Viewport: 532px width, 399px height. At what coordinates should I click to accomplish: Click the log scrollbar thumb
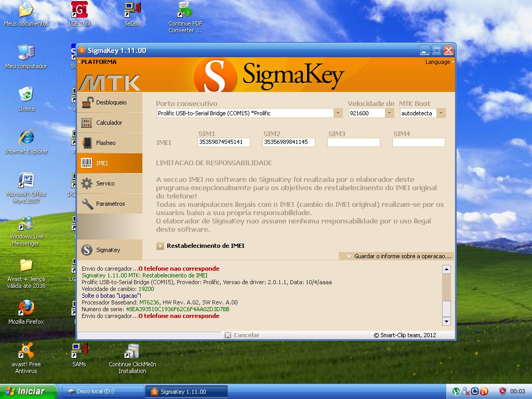[446, 309]
